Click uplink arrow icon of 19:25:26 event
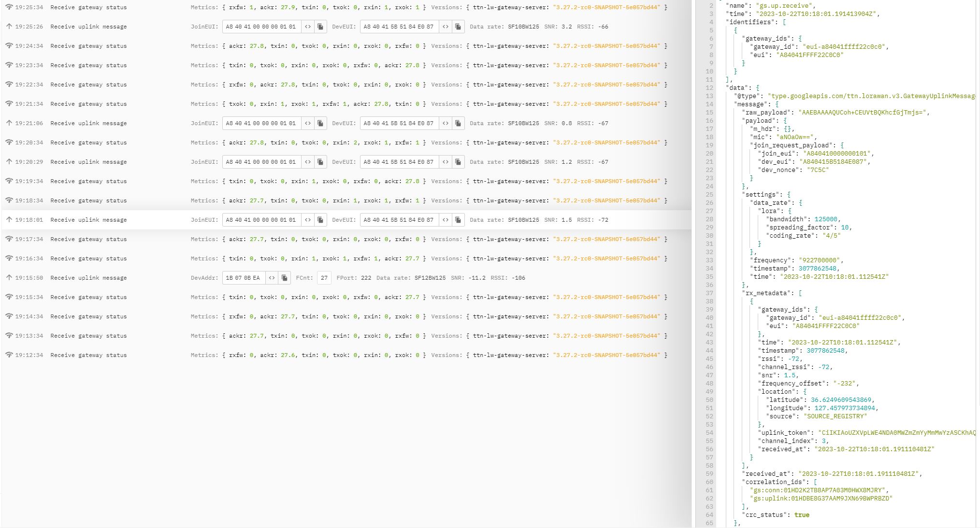 [9, 27]
